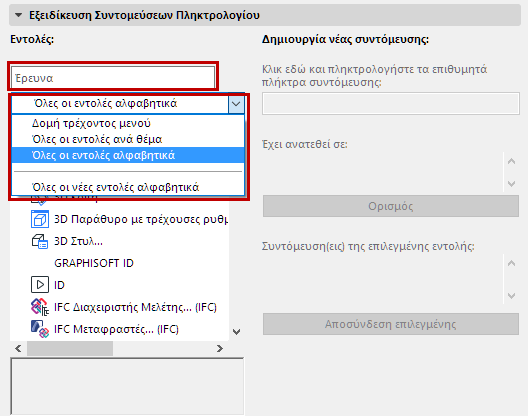Click the IFC Διαχειριστής Μελέτης icon
Viewport: 528px width, 416px height.
coord(40,307)
